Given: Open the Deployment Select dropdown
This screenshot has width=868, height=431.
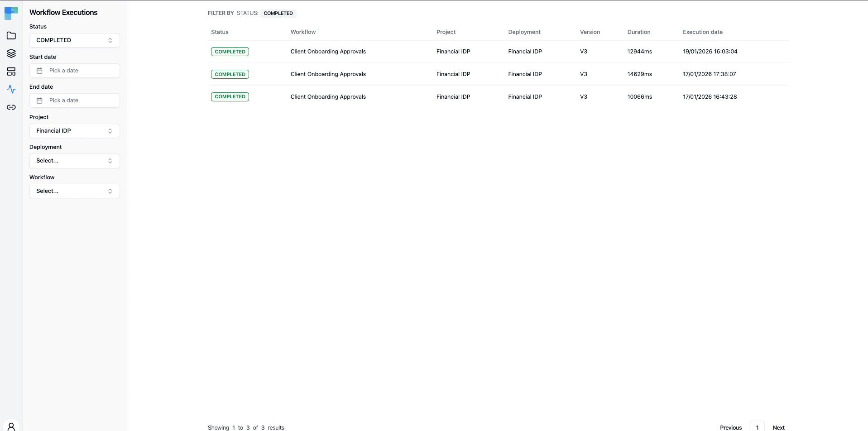Looking at the screenshot, I should [74, 160].
